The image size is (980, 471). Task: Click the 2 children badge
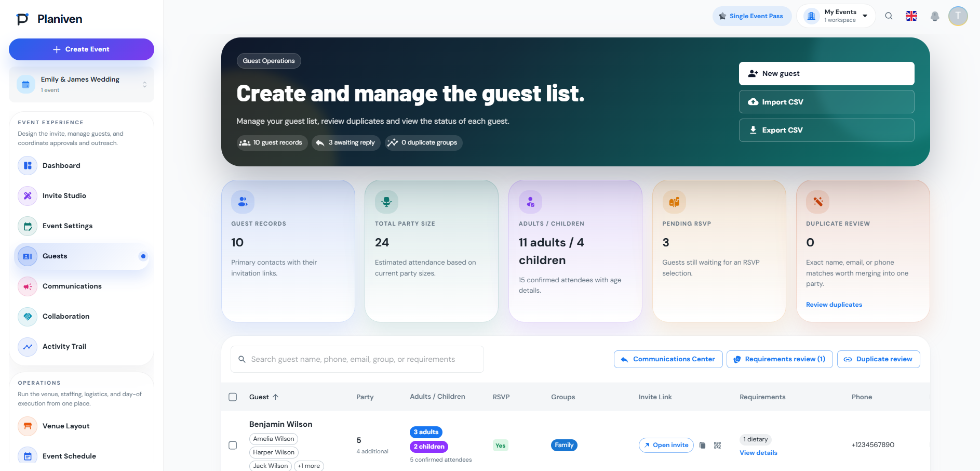[429, 447]
